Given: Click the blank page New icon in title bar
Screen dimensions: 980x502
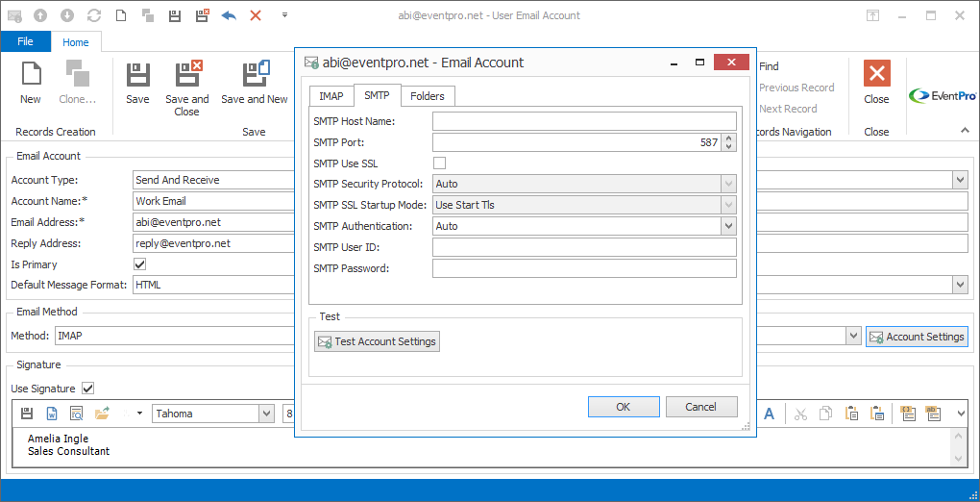Looking at the screenshot, I should 121,15.
